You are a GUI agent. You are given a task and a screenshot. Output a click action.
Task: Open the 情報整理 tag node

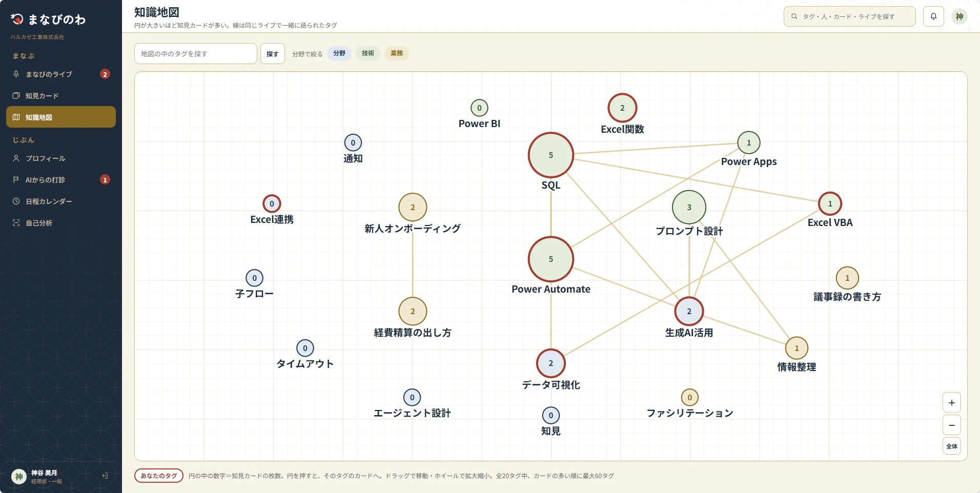tap(797, 348)
